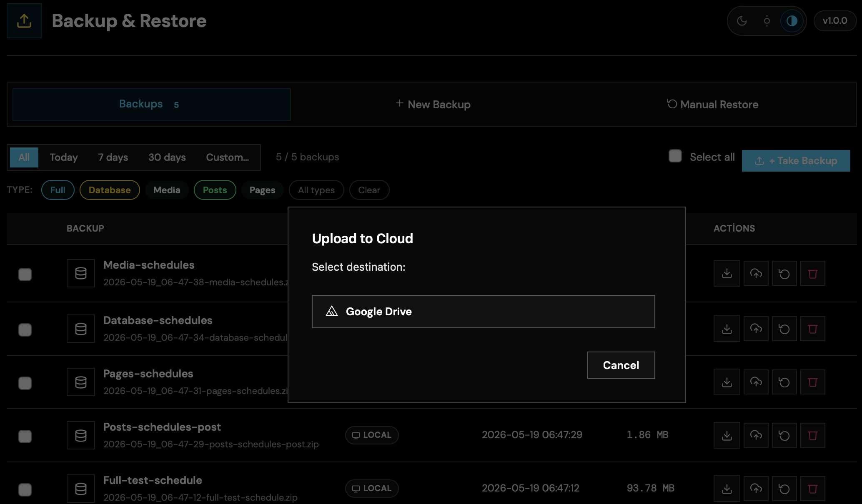Upload Full-test-schedule backup to cloud
Viewport: 862px width, 504px height.
click(x=756, y=489)
